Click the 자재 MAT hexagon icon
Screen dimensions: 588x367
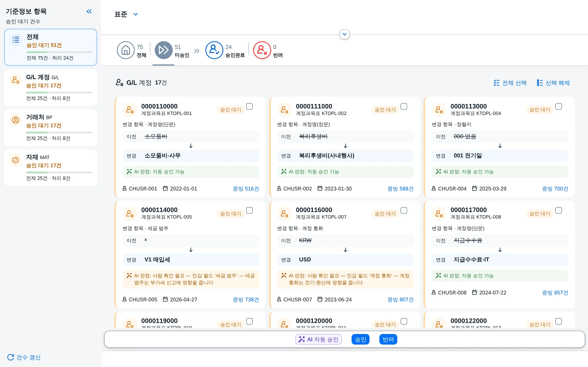16,160
